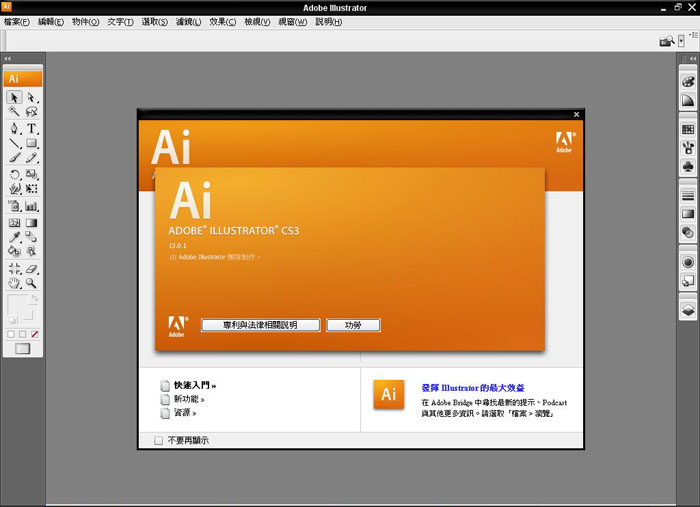Screen dimensions: 700x507
Task: Tick the 不要再顯示 checkbox
Action: click(x=158, y=441)
